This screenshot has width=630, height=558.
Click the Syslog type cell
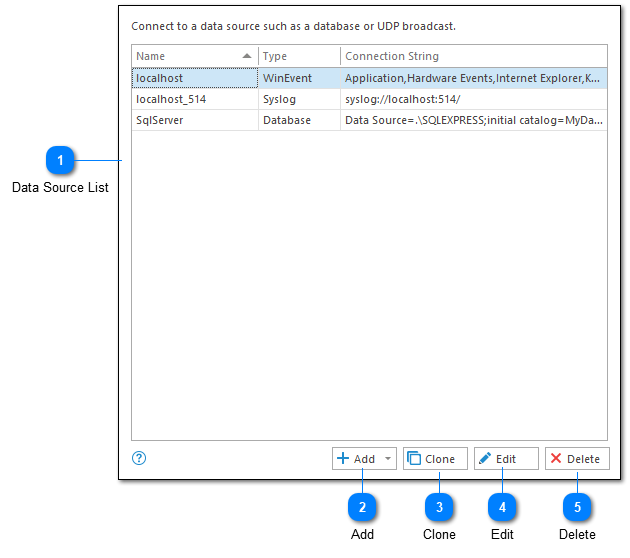[279, 99]
